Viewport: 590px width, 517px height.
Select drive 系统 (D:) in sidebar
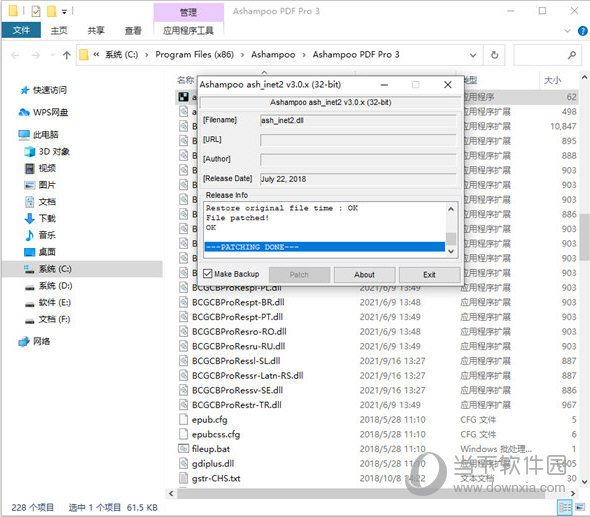coord(55,286)
